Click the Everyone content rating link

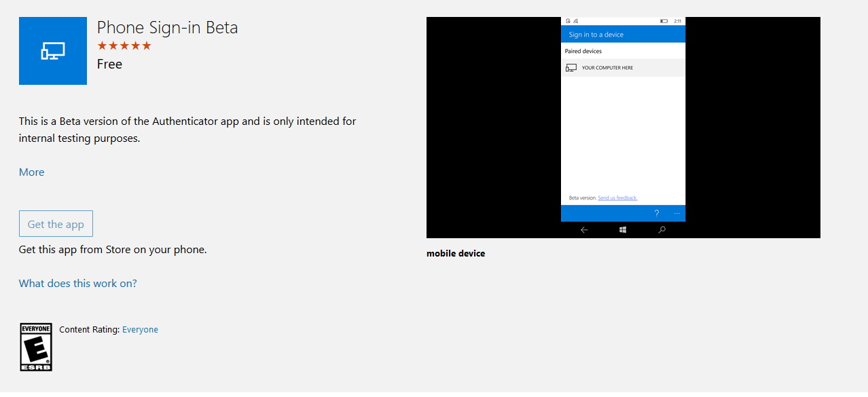coord(140,330)
